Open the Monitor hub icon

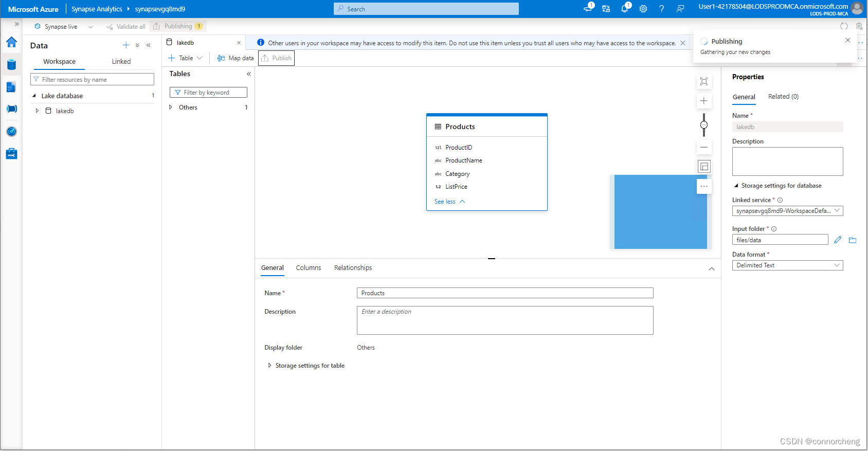click(11, 132)
